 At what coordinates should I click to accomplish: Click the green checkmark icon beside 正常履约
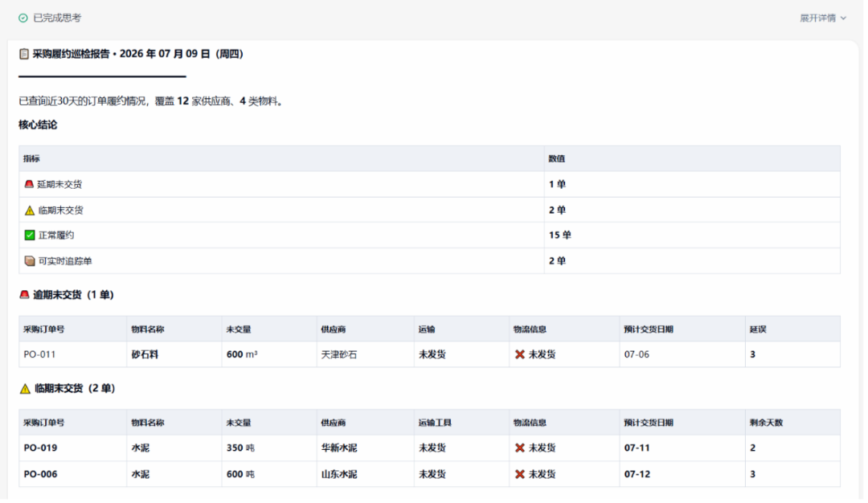(30, 235)
